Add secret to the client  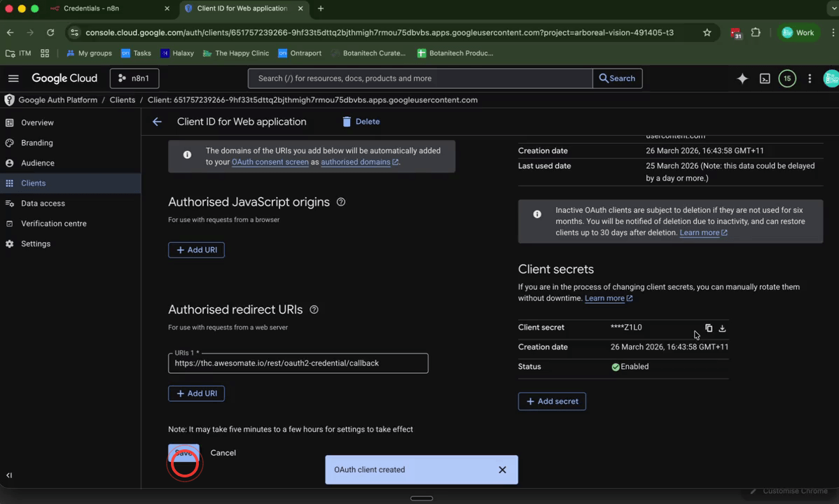[x=552, y=401]
